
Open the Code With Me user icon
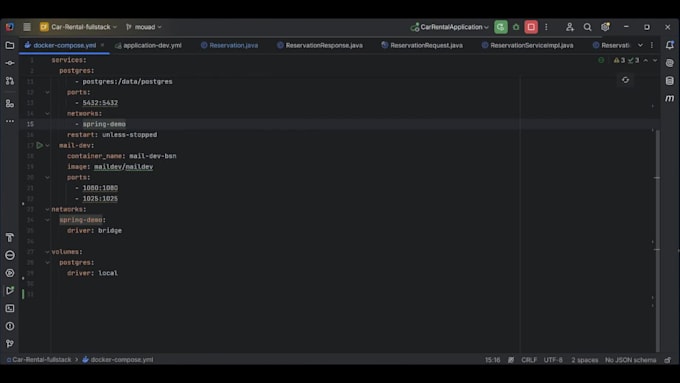point(570,27)
